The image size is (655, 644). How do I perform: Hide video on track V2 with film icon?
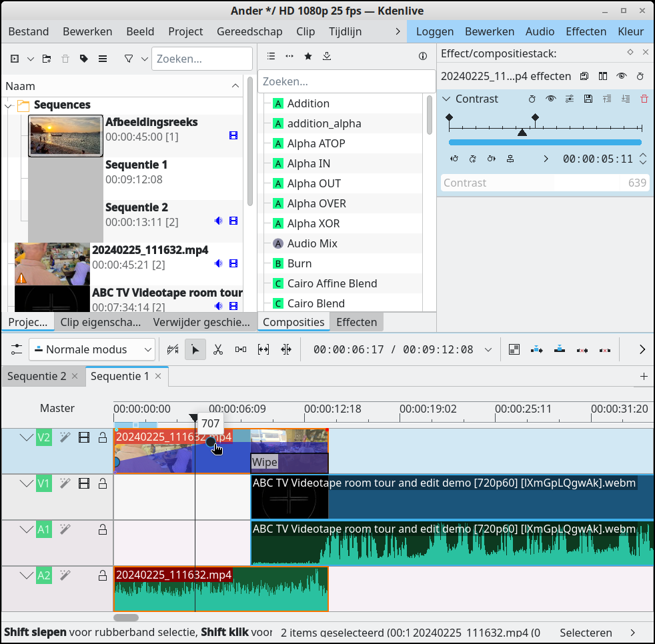(84, 437)
